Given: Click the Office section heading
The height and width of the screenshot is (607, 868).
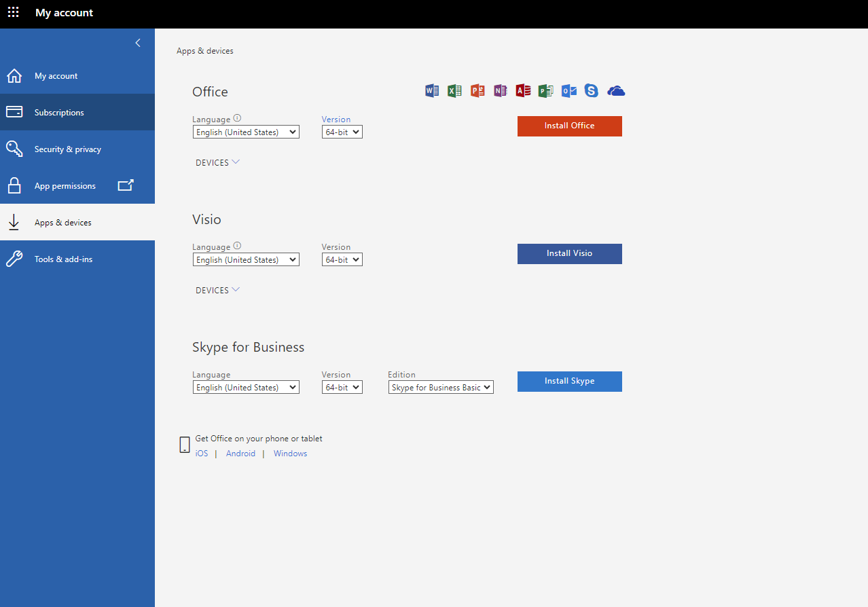Looking at the screenshot, I should [x=210, y=92].
